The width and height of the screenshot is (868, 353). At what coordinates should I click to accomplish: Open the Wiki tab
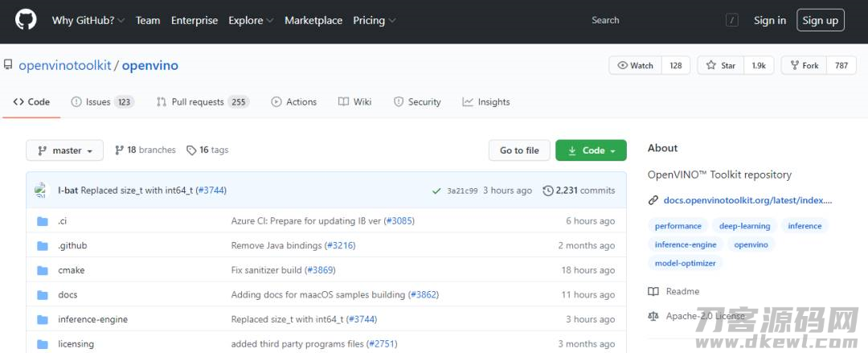355,102
